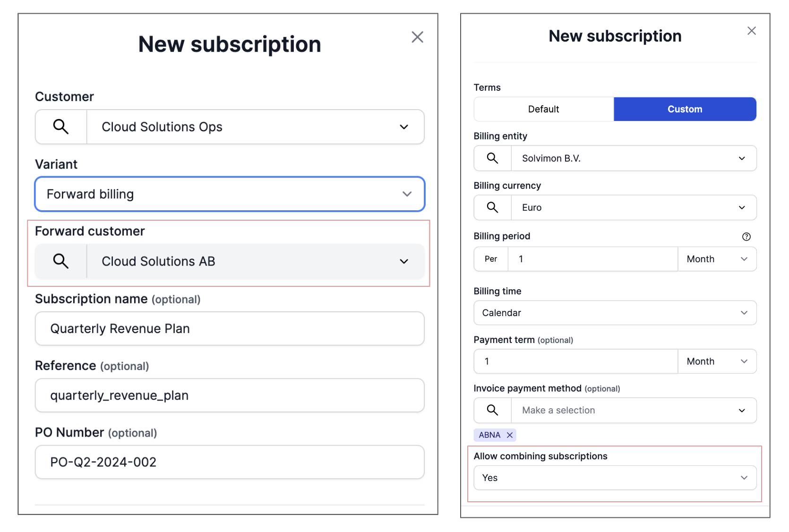789x532 pixels.
Task: Click the search icon beside Forward customer
Action: pyautogui.click(x=60, y=261)
